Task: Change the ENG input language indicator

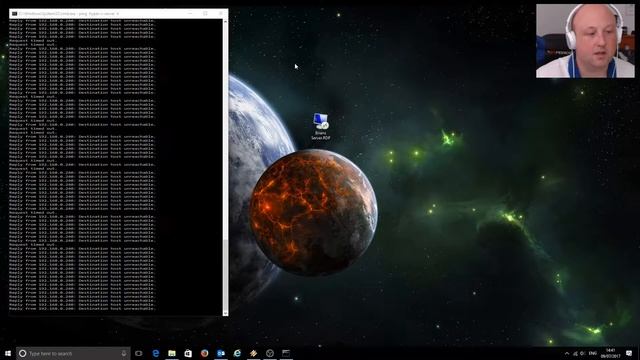Action: coord(593,353)
